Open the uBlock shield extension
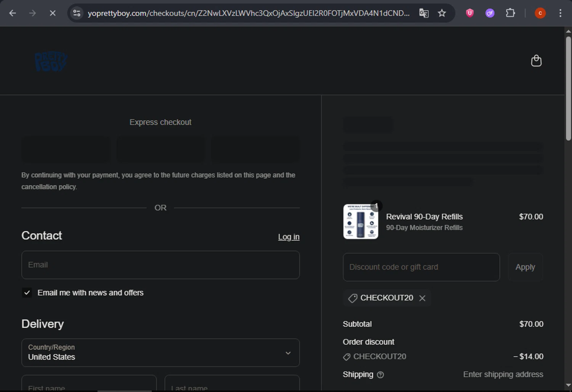This screenshot has width=572, height=392. (x=470, y=13)
